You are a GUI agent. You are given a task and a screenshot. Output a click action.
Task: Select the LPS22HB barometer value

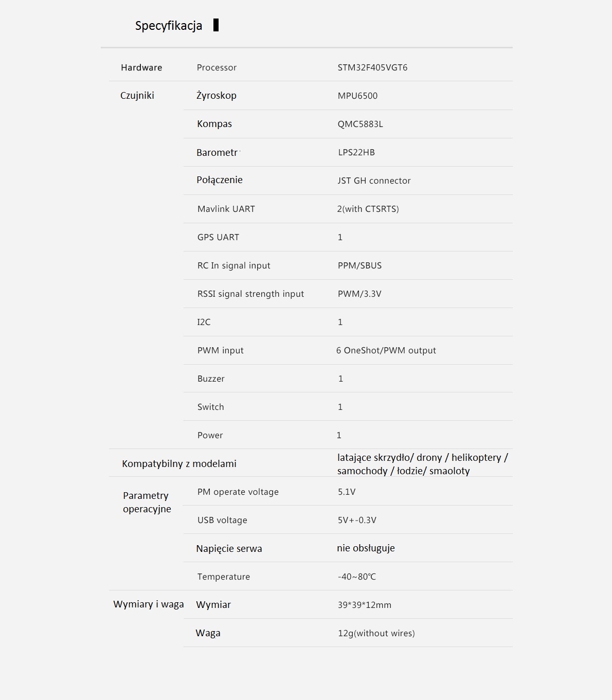(356, 152)
